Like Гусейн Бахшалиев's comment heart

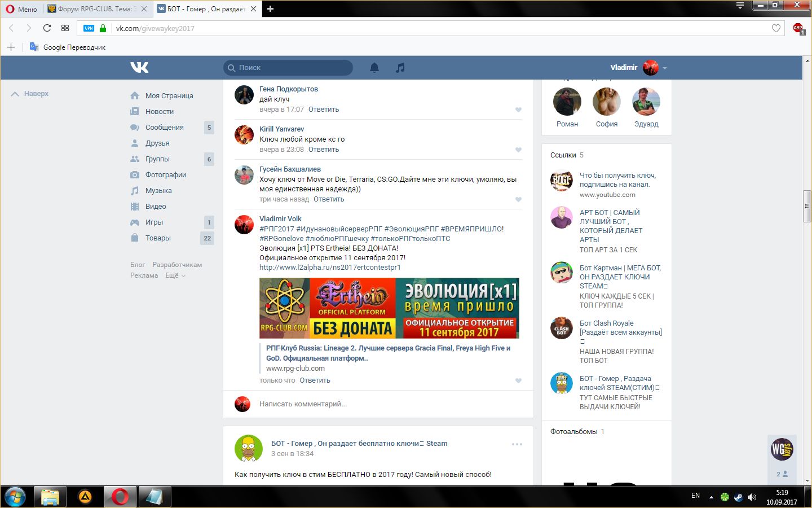point(518,200)
